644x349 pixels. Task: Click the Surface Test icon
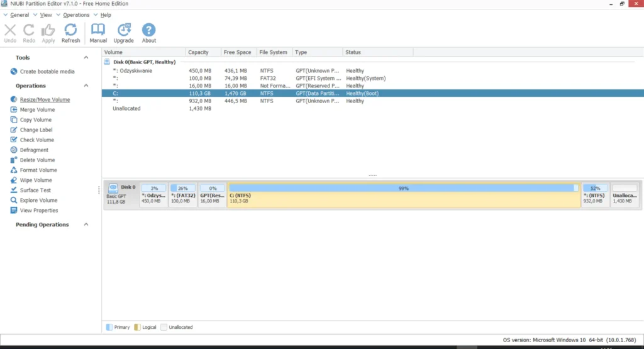pyautogui.click(x=14, y=190)
